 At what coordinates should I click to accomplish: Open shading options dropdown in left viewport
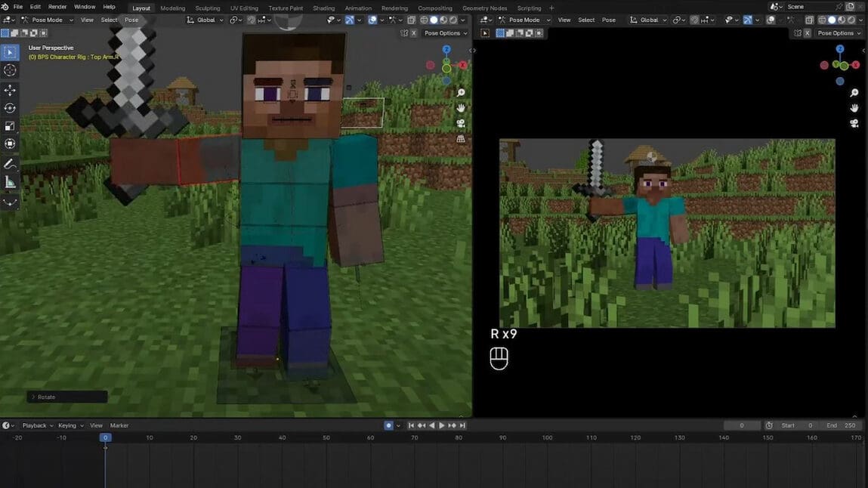tap(463, 20)
